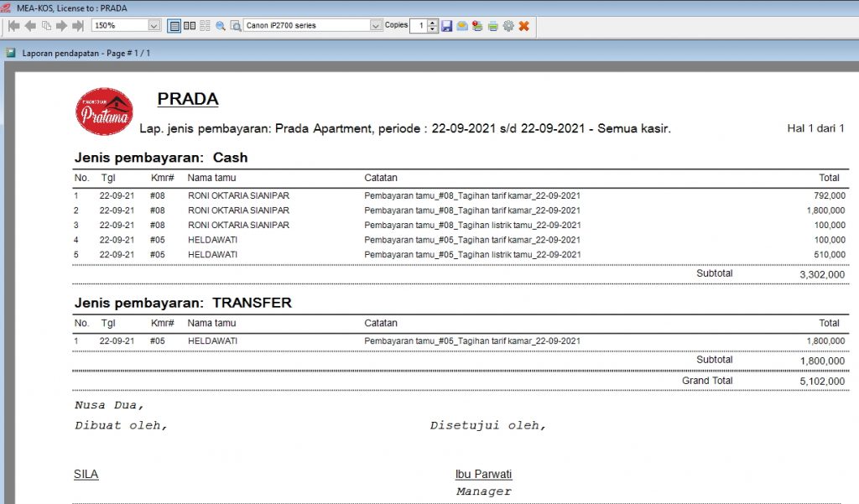The height and width of the screenshot is (504, 859).
Task: Click the TRANSFER subtotal value 1,800,000
Action: coord(822,361)
